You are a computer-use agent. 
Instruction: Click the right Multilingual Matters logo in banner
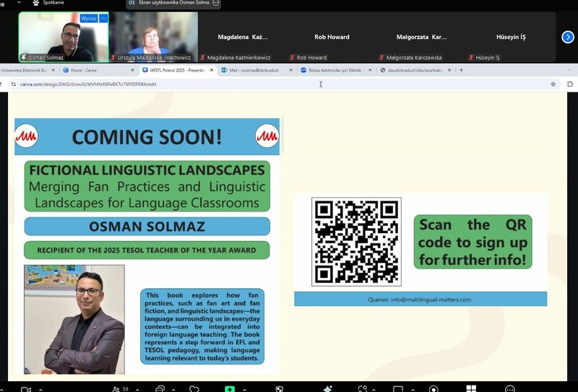pyautogui.click(x=267, y=136)
